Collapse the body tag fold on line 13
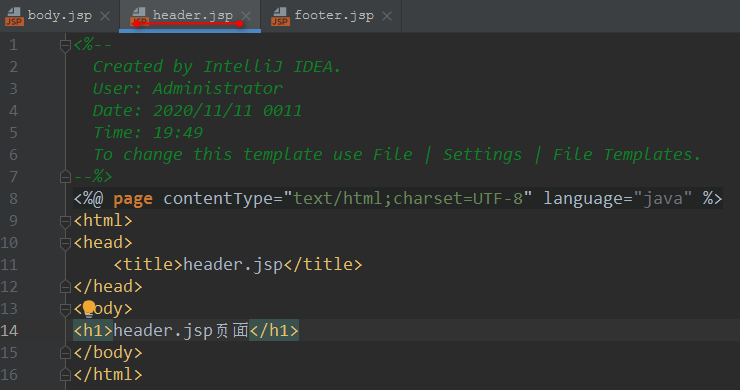Viewport: 740px width, 390px height. point(66,309)
